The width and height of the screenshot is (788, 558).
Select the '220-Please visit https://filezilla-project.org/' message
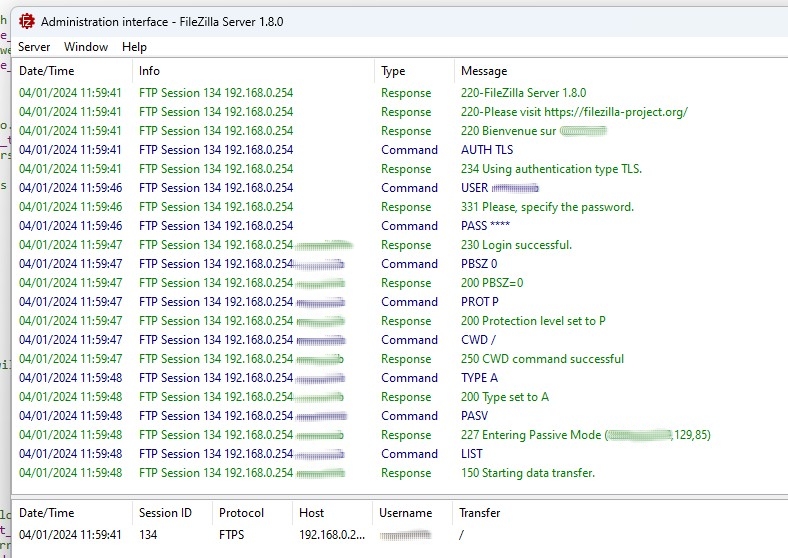[574, 112]
